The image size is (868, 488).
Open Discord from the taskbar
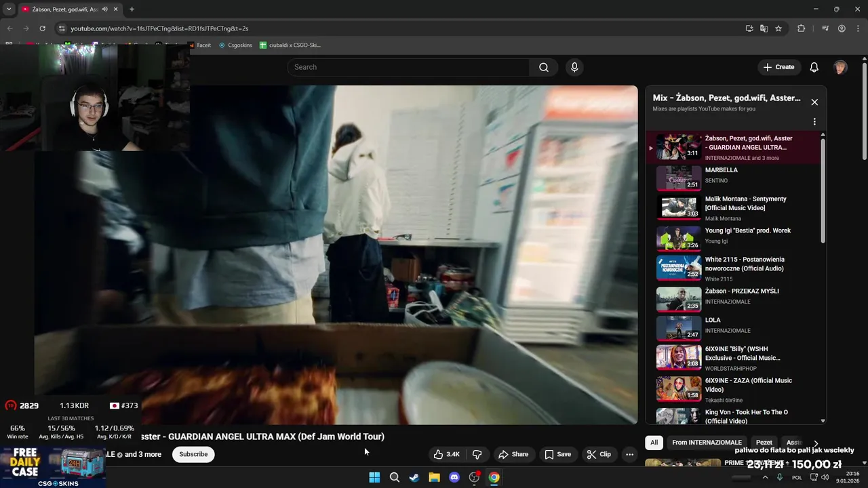pyautogui.click(x=454, y=477)
